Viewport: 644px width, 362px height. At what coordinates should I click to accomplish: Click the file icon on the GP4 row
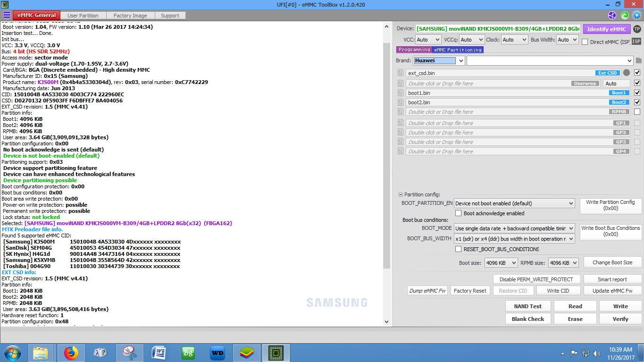401,152
